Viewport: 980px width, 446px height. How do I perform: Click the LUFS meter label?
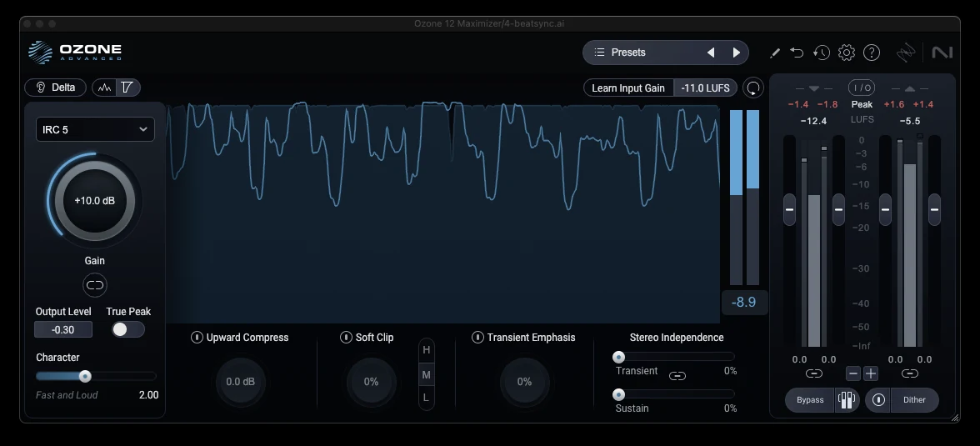tap(862, 119)
